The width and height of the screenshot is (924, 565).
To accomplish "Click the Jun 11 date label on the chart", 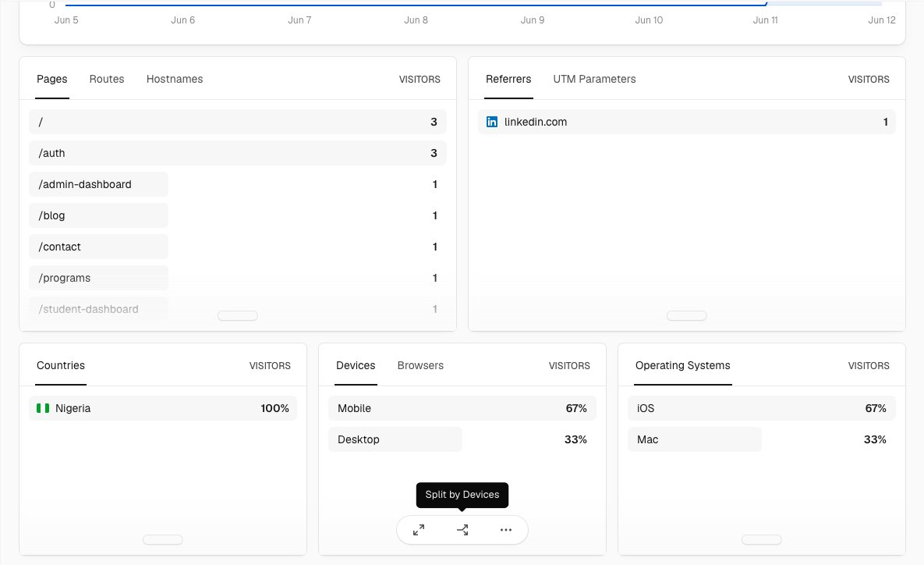I will [x=766, y=20].
